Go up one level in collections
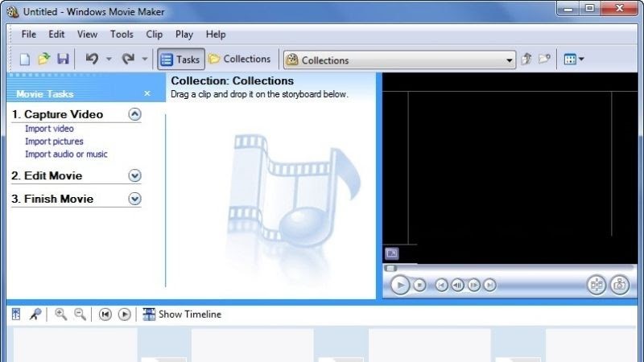Viewport: 644px width, 362px height. pyautogui.click(x=526, y=59)
